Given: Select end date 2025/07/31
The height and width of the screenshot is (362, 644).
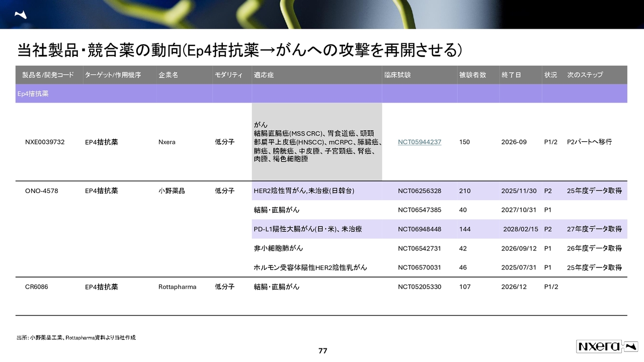Looking at the screenshot, I should click(x=519, y=267).
